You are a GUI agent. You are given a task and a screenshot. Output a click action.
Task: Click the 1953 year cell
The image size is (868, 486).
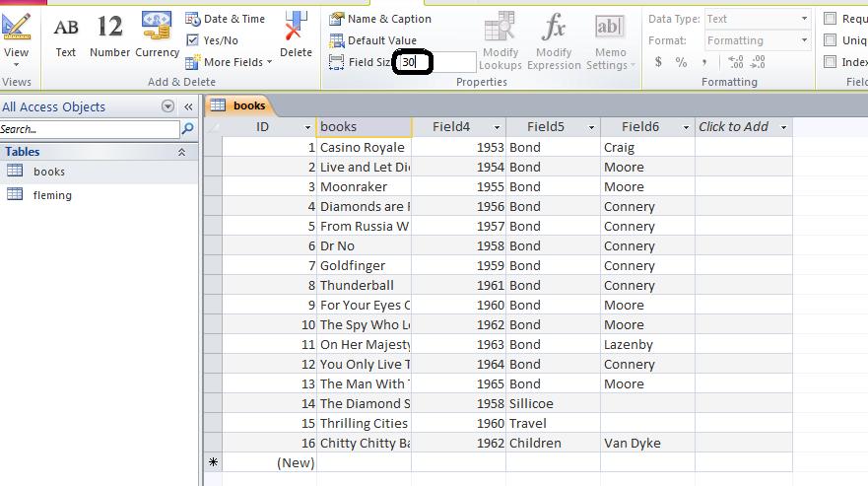coord(458,148)
